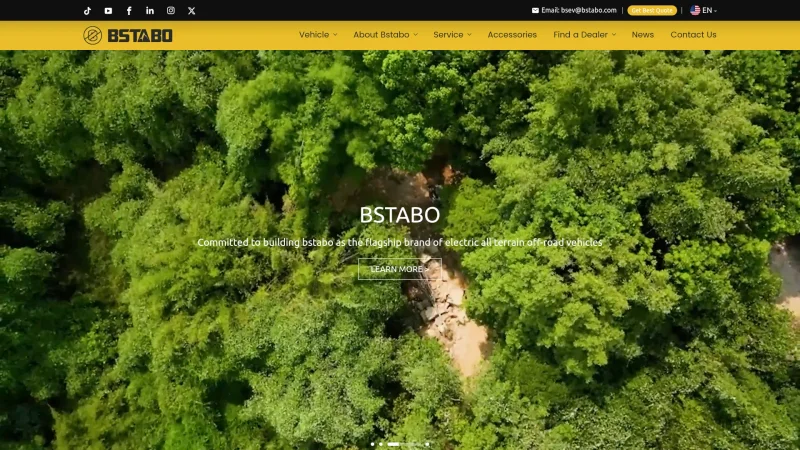This screenshot has height=450, width=800.
Task: Select the last carousel slide dot
Action: 427,444
